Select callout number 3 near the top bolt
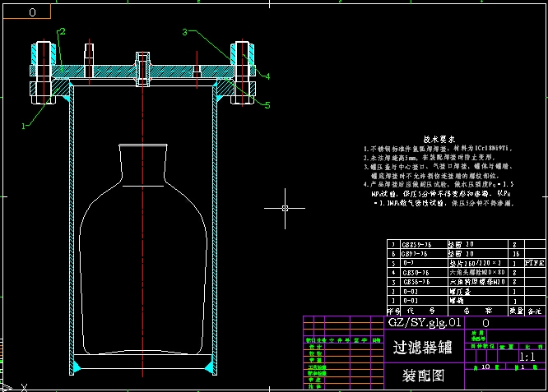This screenshot has width=548, height=392. 185,33
